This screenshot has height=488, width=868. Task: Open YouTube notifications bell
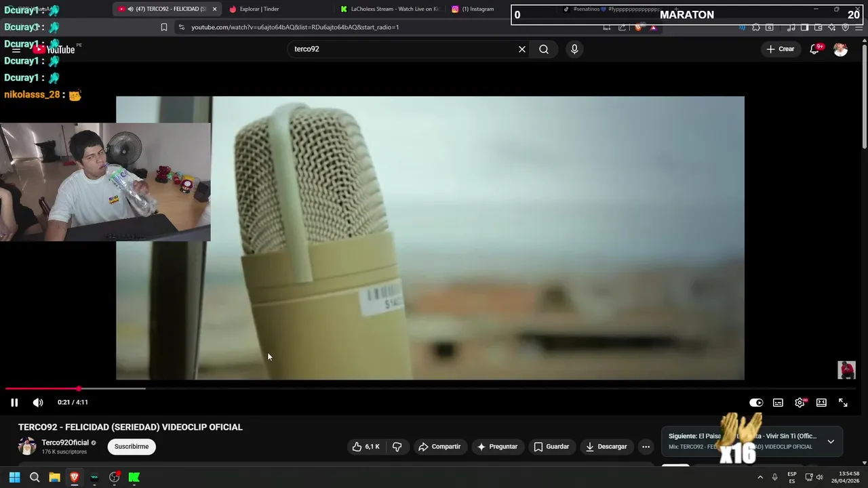pyautogui.click(x=814, y=49)
